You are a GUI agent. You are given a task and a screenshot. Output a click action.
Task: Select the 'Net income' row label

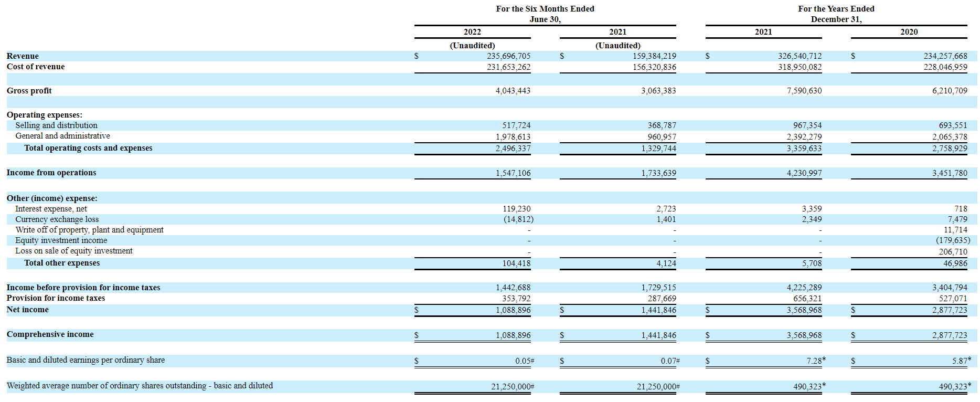click(x=28, y=310)
